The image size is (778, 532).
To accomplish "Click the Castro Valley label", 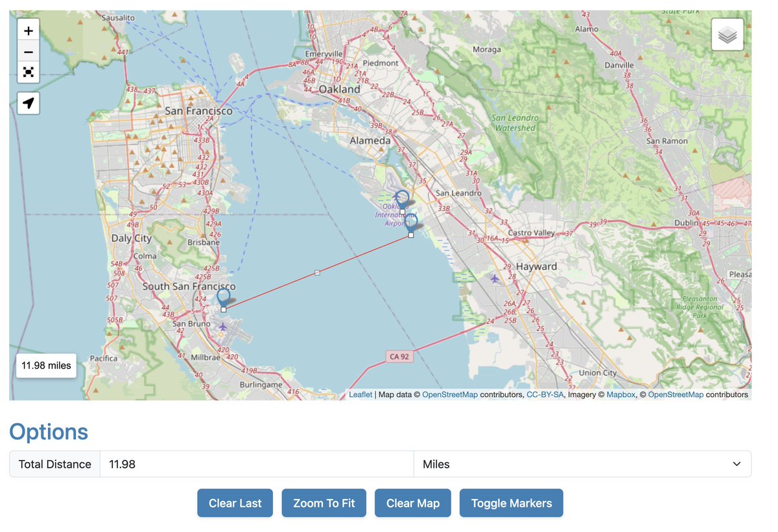I will tap(532, 233).
